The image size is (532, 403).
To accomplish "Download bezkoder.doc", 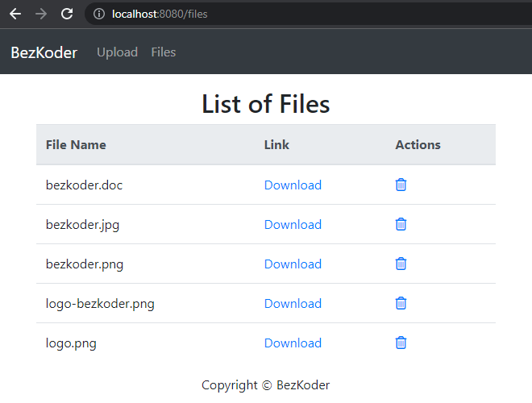I will [x=293, y=185].
